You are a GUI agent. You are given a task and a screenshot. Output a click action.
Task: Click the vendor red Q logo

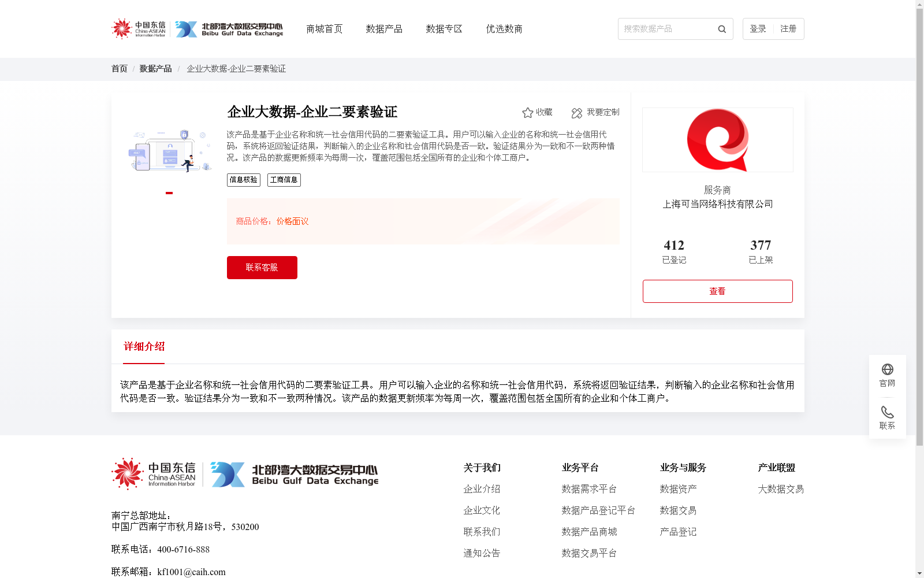coord(718,140)
